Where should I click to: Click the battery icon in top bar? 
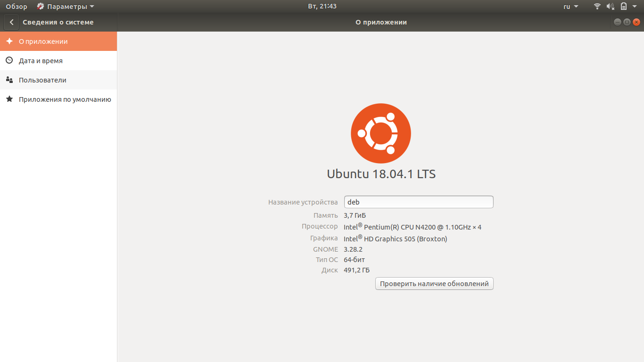click(x=624, y=7)
